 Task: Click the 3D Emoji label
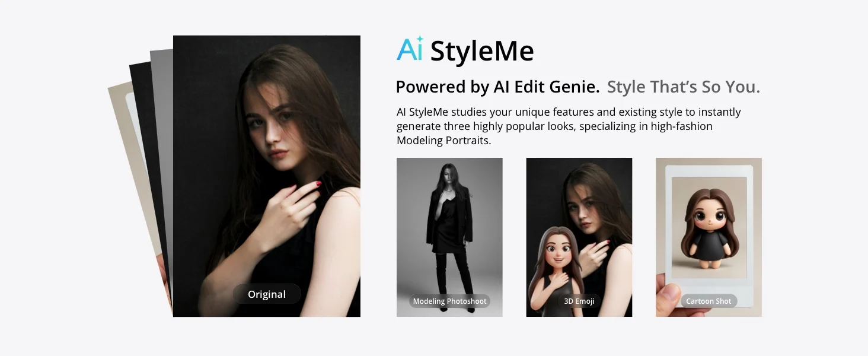(x=579, y=301)
